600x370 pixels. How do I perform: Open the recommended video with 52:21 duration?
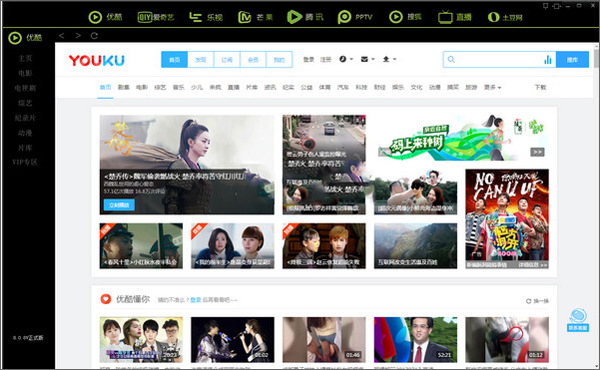click(416, 339)
